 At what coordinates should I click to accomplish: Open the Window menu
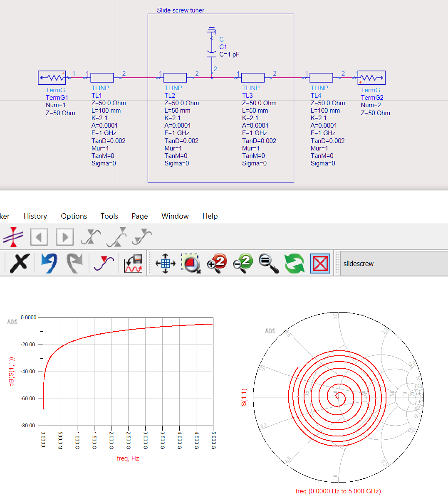[175, 216]
